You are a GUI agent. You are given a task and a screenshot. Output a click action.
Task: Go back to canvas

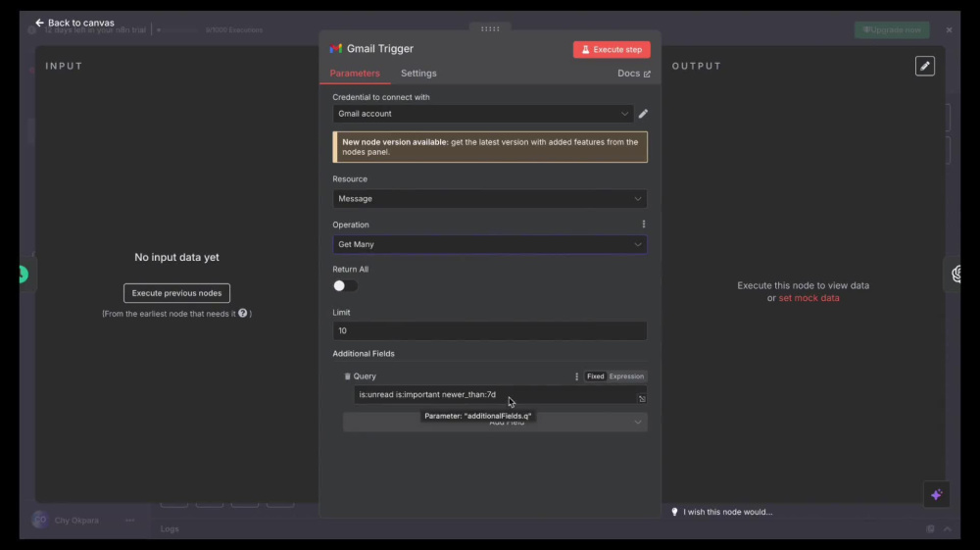75,23
